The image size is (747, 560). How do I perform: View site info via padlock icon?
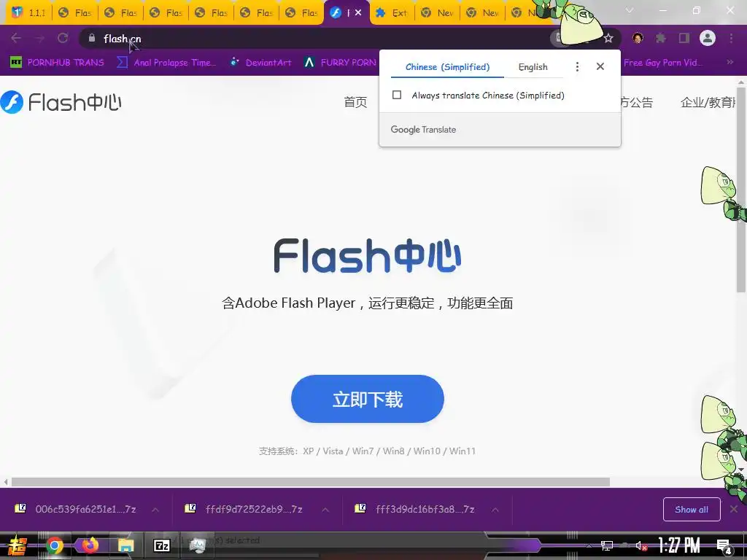coord(92,38)
